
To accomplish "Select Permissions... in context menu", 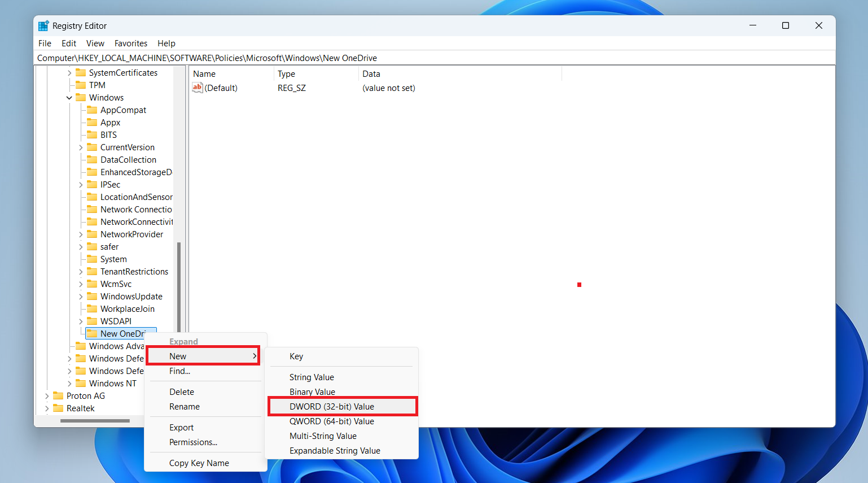I will 205,442.
